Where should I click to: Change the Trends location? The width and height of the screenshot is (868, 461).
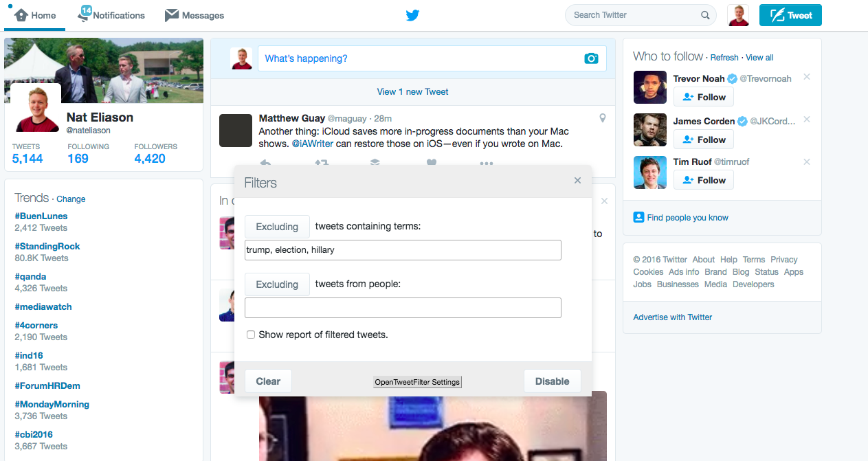(x=71, y=199)
